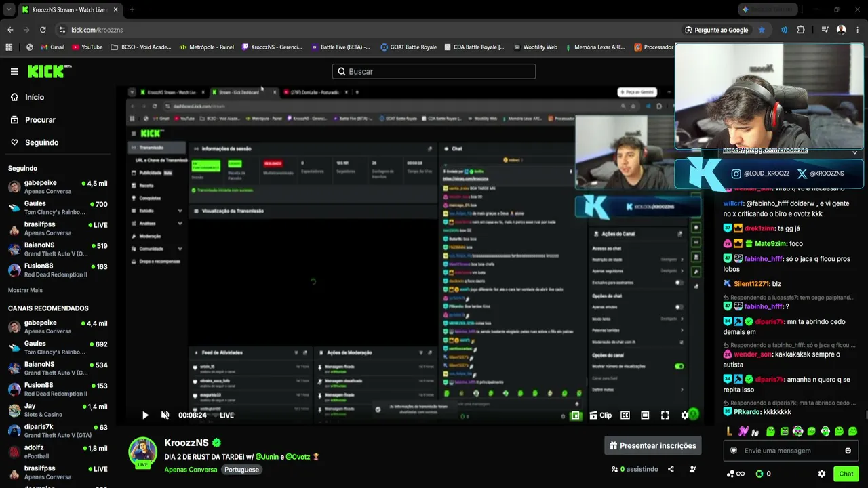The width and height of the screenshot is (868, 488).
Task: Open adolfz recommended channel
Action: [58, 452]
